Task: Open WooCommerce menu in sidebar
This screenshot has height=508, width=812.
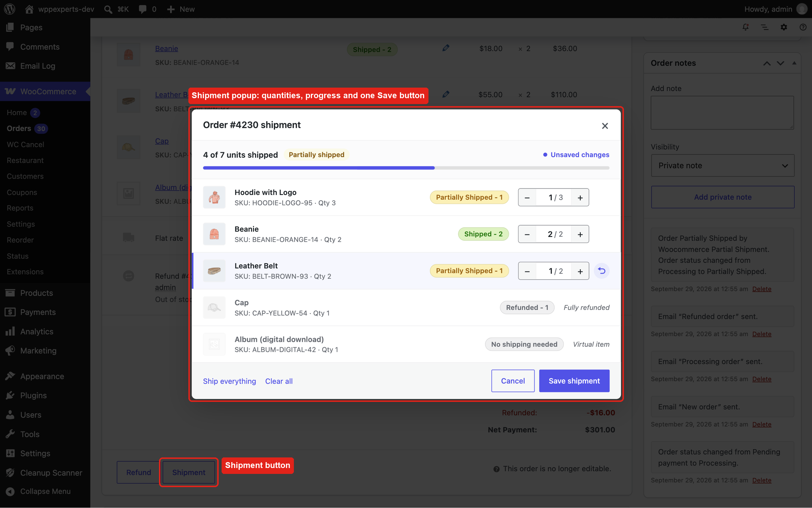Action: (45, 91)
